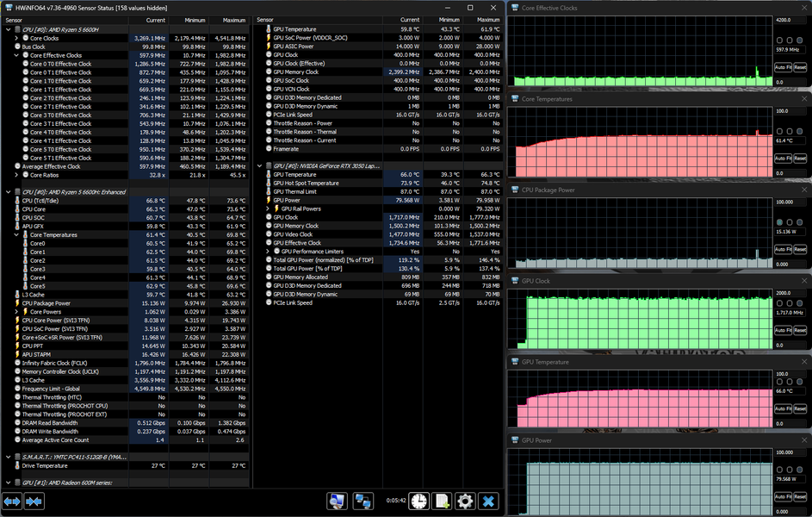Reset the elapsed time clock icon
This screenshot has height=517, width=812.
(418, 501)
